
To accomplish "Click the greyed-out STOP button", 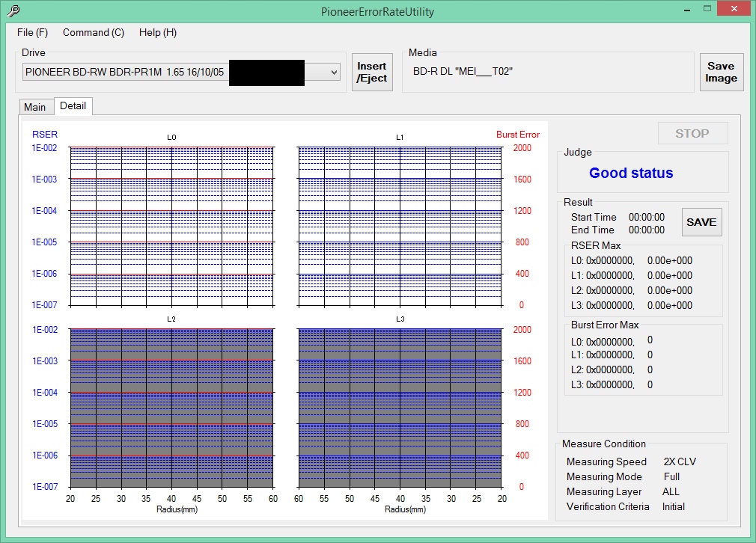I will coord(692,133).
